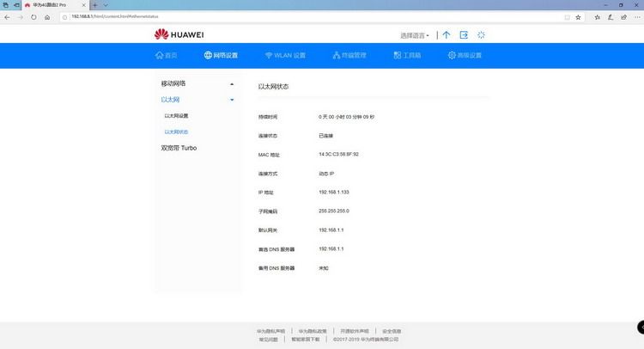Click the tabs you've set aside icon
644x349 pixels.
6,5
